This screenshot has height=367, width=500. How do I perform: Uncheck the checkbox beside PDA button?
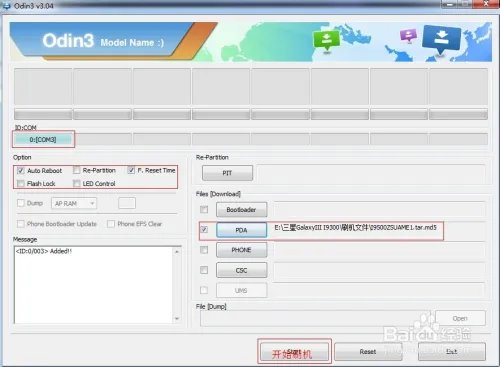tap(204, 229)
